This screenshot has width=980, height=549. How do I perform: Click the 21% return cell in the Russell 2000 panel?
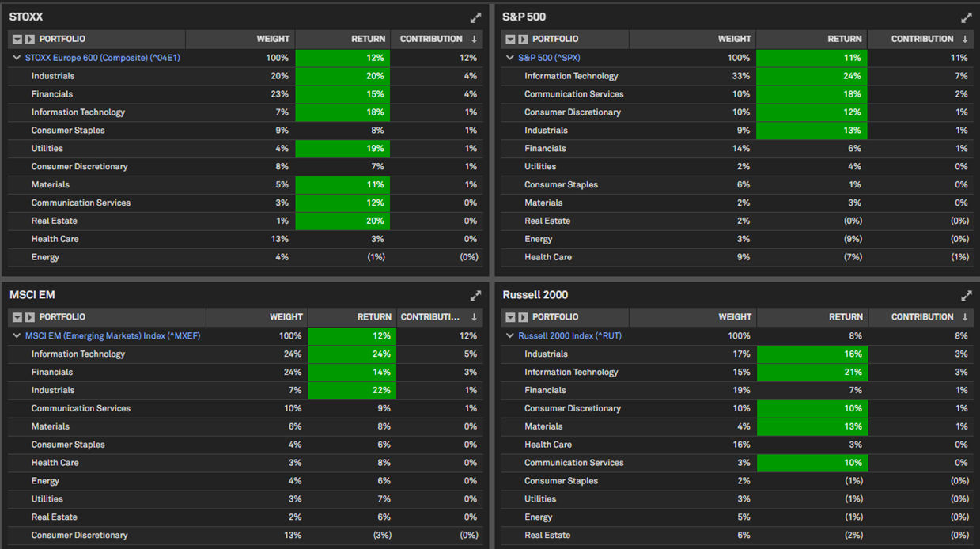click(812, 372)
